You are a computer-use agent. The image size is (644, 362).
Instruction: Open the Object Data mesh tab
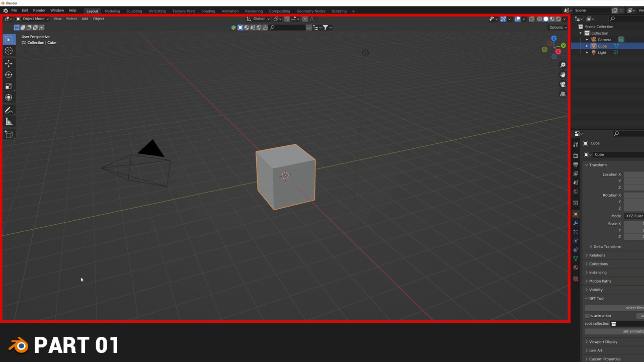(x=576, y=258)
